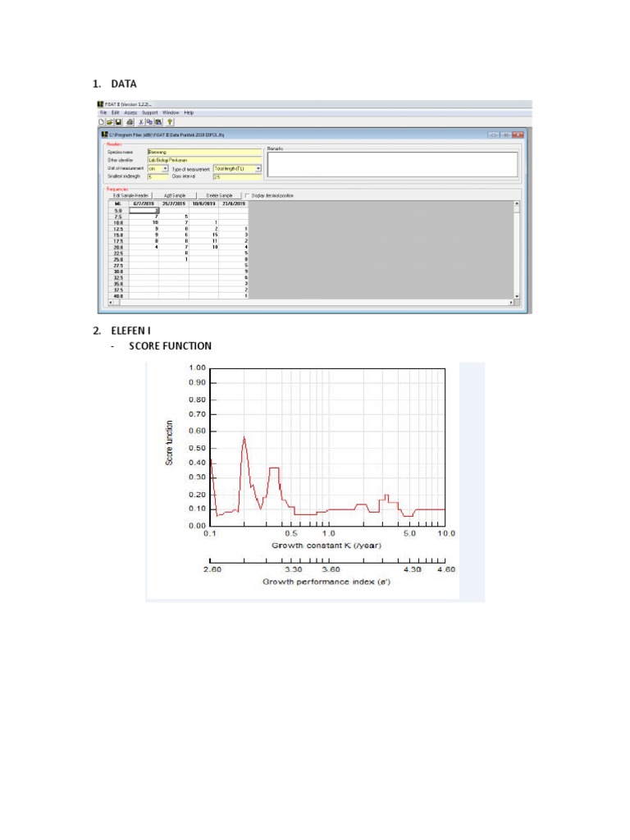The height and width of the screenshot is (840, 630).
Task: Select the 6/7/2019 column header
Action: (x=144, y=204)
